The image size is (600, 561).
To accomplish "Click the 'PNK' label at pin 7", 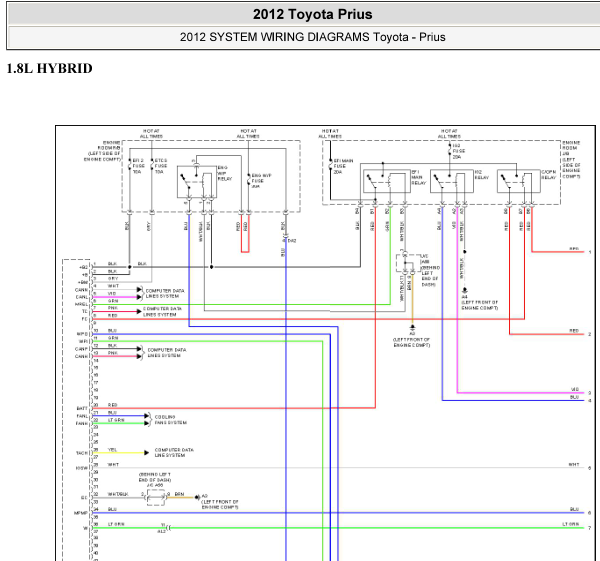I will pos(112,308).
